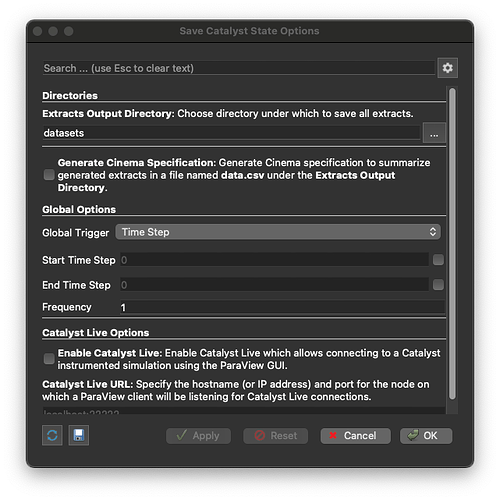Click the green arrow icon on OK
The width and height of the screenshot is (500, 500).
(x=413, y=435)
